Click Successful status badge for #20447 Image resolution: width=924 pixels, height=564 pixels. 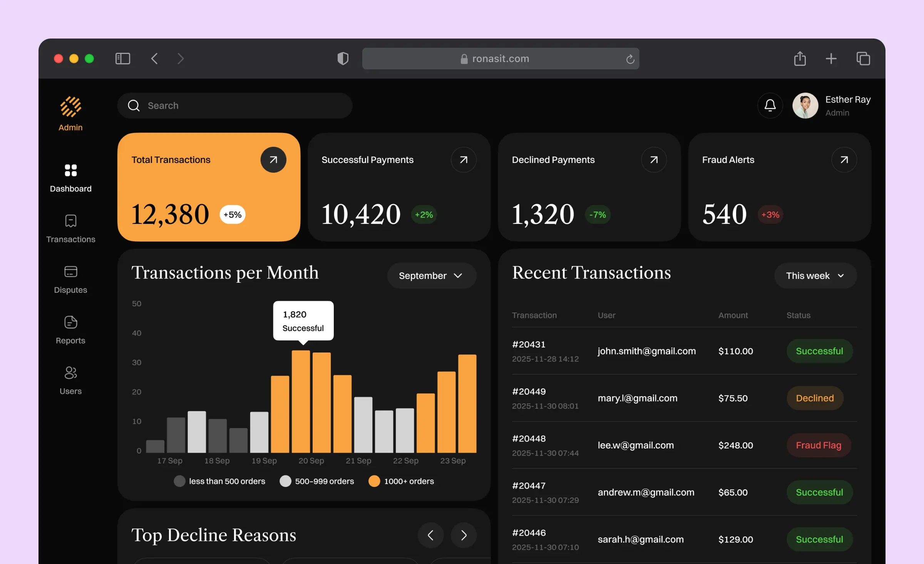[x=819, y=492]
